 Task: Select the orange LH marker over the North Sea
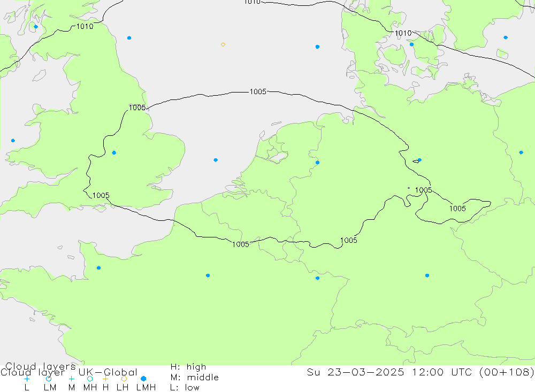pyautogui.click(x=223, y=45)
